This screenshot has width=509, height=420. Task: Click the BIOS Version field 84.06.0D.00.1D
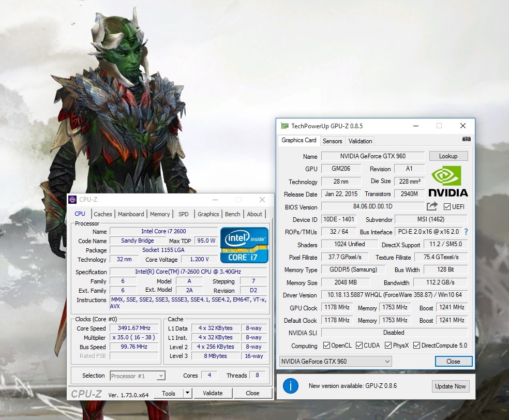click(x=372, y=206)
